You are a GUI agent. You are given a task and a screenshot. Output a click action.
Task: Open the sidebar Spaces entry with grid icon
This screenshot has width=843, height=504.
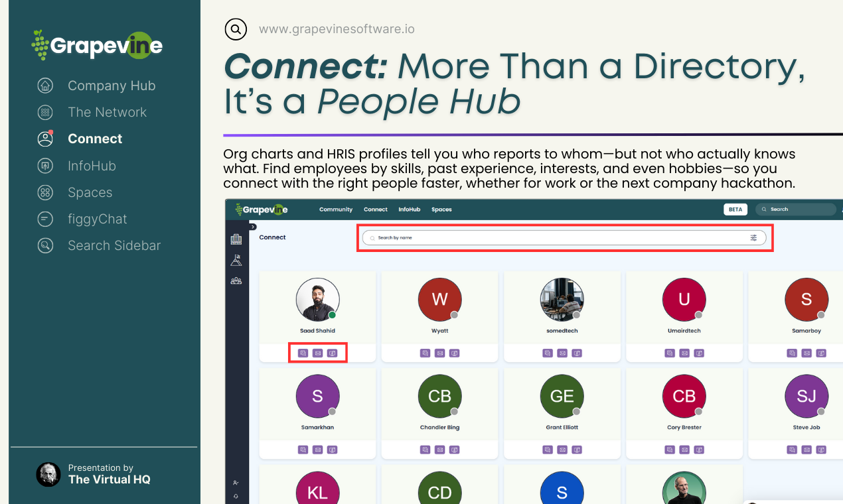pyautogui.click(x=74, y=192)
